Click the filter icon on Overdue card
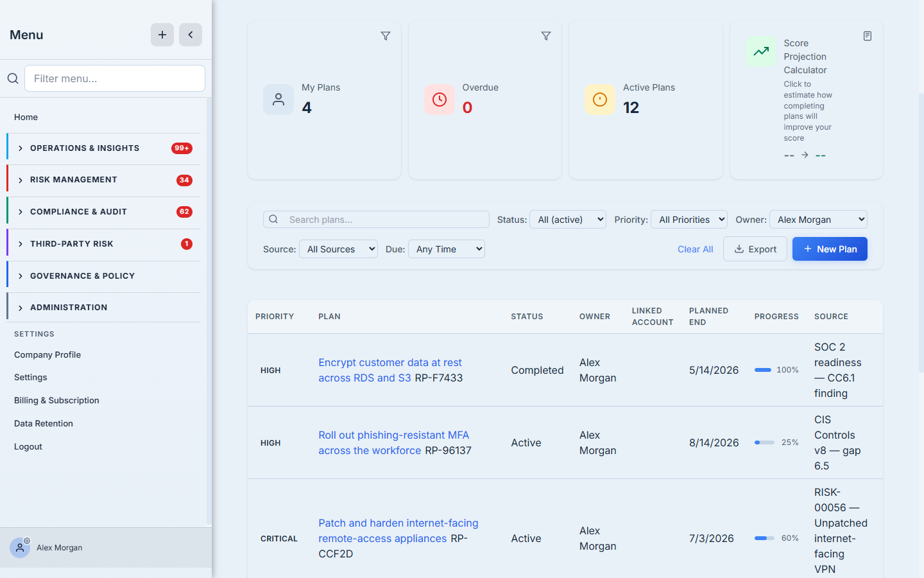 pos(546,36)
